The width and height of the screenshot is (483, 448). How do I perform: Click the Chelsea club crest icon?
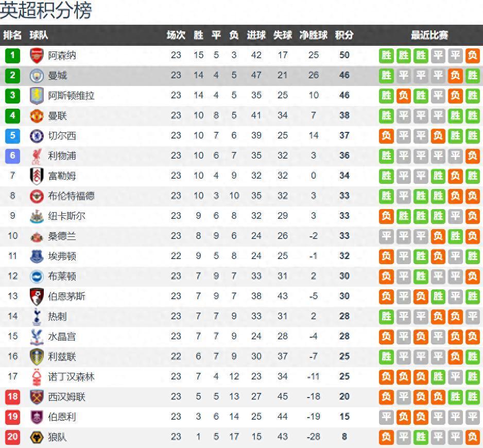(37, 135)
